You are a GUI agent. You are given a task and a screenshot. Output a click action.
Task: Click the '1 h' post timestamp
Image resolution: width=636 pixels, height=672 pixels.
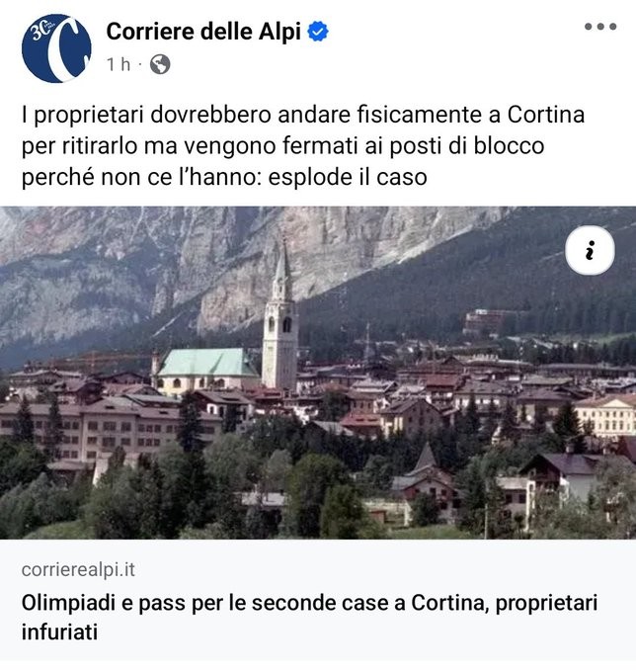click(119, 64)
